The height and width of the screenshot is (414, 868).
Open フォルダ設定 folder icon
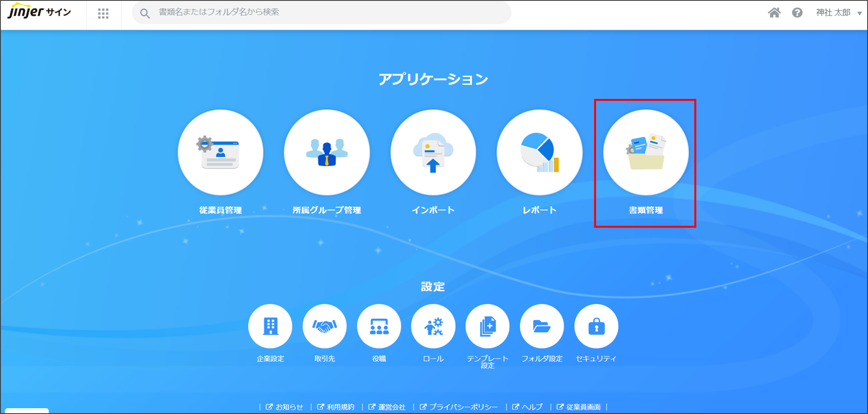542,326
